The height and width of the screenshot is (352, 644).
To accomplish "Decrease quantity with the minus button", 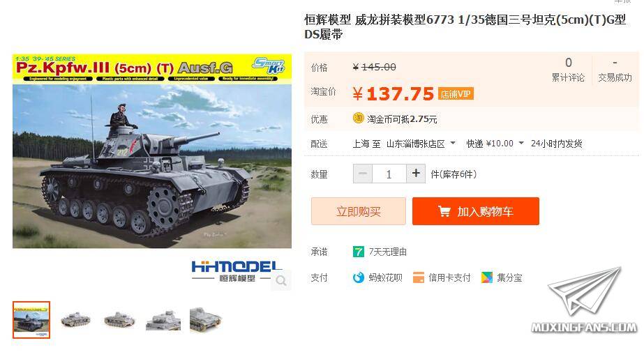I will tap(363, 174).
